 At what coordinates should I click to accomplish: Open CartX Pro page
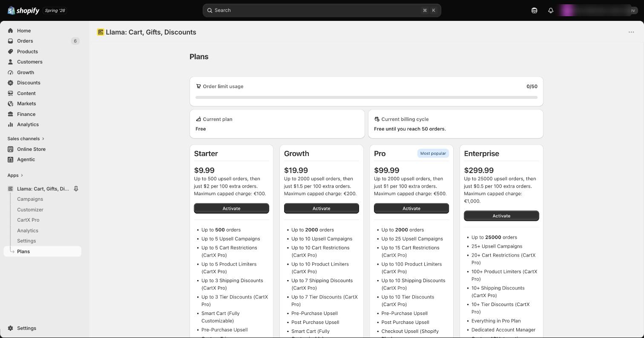pyautogui.click(x=28, y=220)
